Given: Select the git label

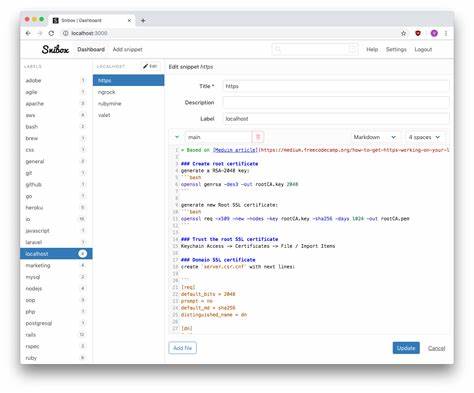Looking at the screenshot, I should 56,173.
